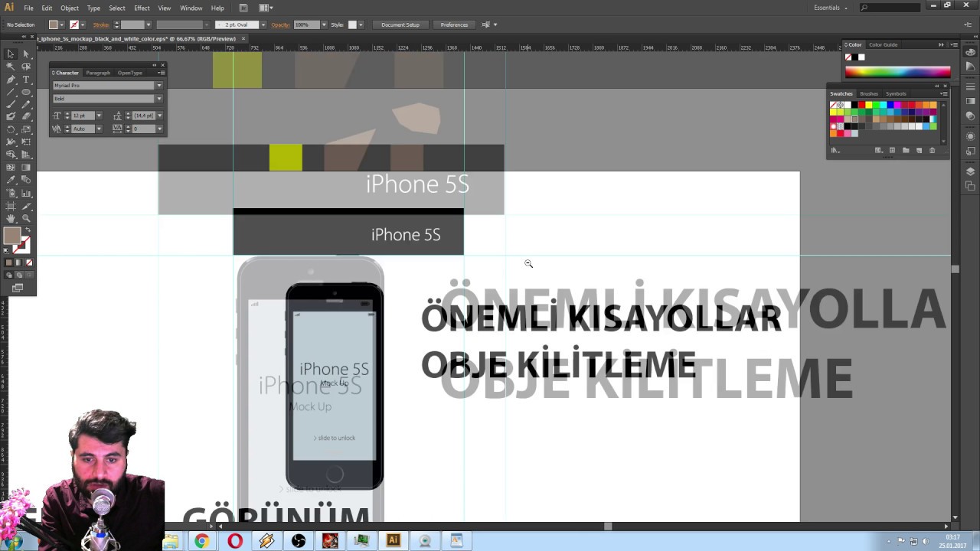Select the Paintbrush tool

(11, 104)
